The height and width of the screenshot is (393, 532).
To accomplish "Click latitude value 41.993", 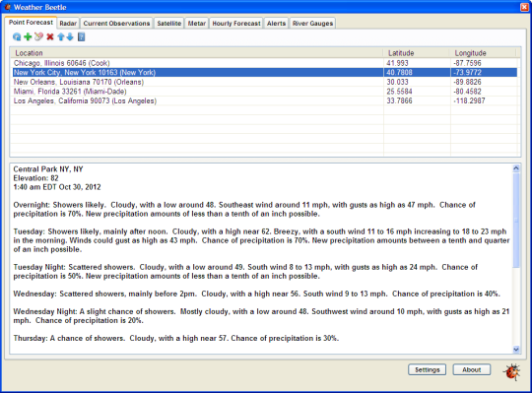I will tap(397, 63).
